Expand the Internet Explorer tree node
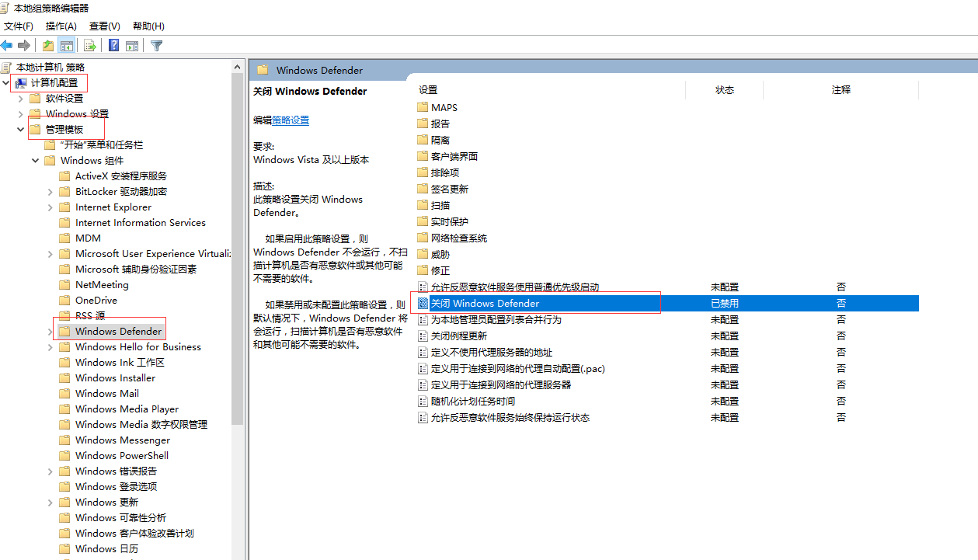 point(50,207)
